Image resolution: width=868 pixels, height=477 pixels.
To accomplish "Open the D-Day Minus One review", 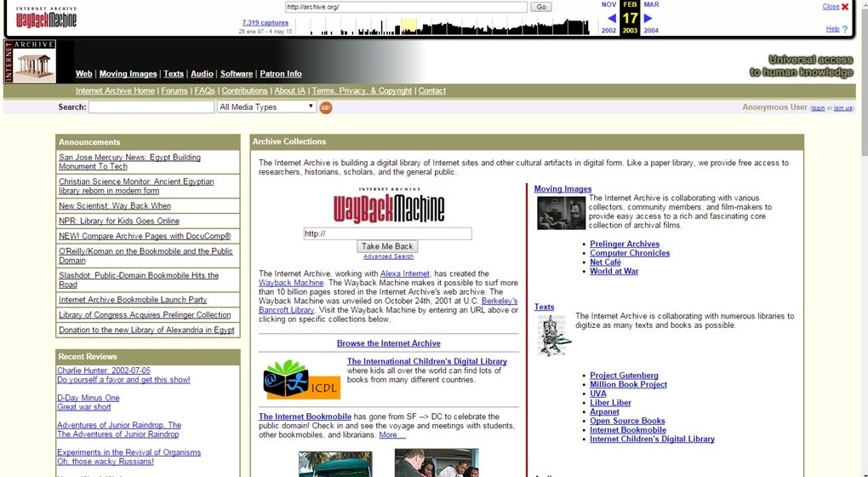I will point(88,398).
